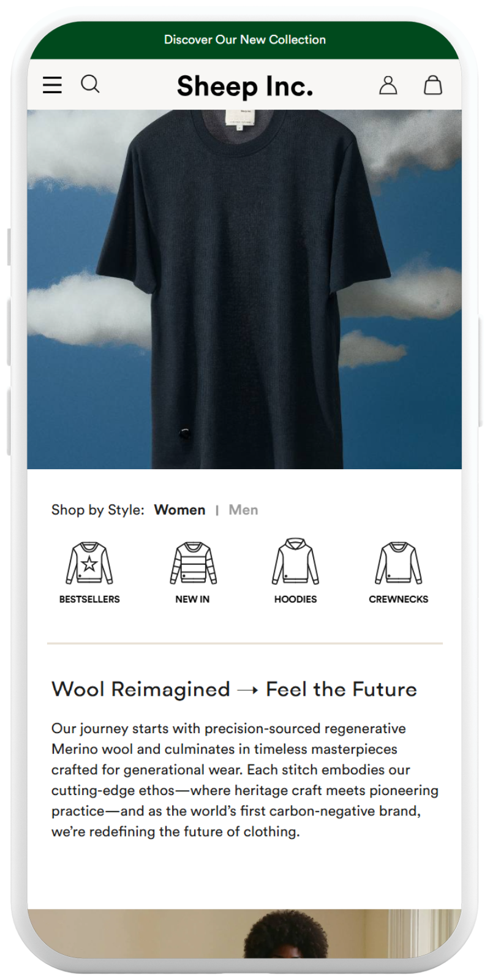The width and height of the screenshot is (490, 980).
Task: Open site search with the magnifier icon
Action: [x=91, y=84]
